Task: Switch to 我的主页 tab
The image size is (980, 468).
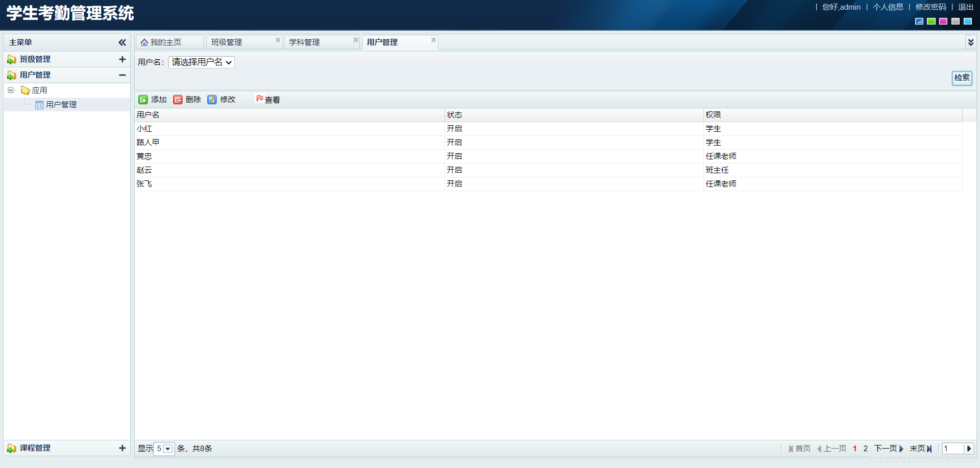Action: [x=169, y=42]
